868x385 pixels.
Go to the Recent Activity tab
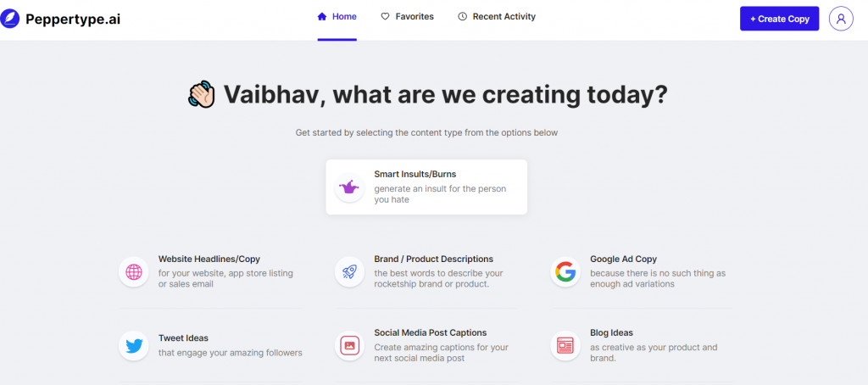pyautogui.click(x=497, y=17)
